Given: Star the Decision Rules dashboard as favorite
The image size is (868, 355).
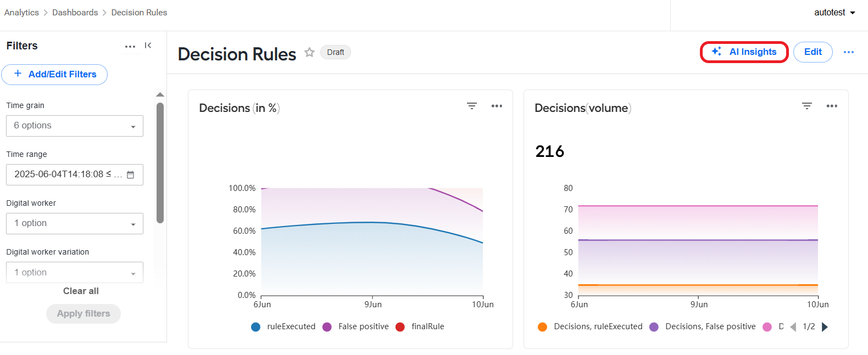Looking at the screenshot, I should 309,52.
